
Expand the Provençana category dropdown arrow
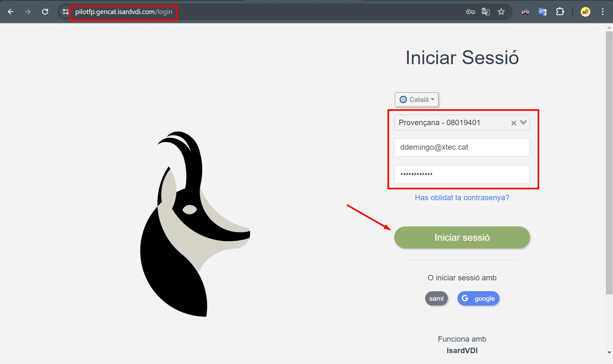523,123
